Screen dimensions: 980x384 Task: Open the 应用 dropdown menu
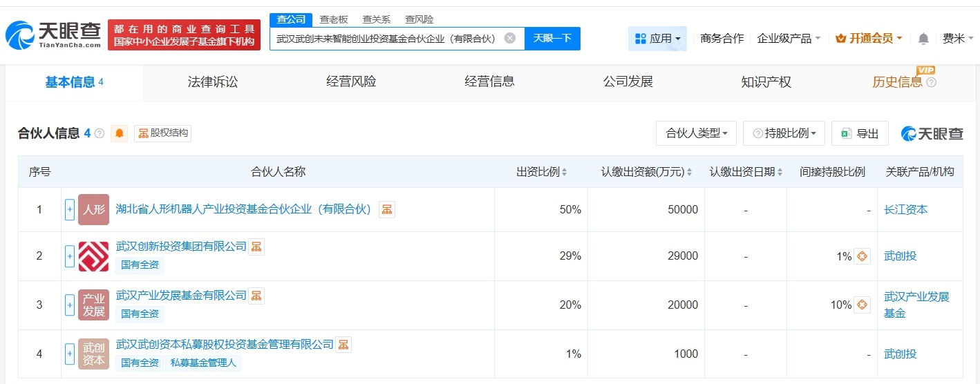click(657, 39)
